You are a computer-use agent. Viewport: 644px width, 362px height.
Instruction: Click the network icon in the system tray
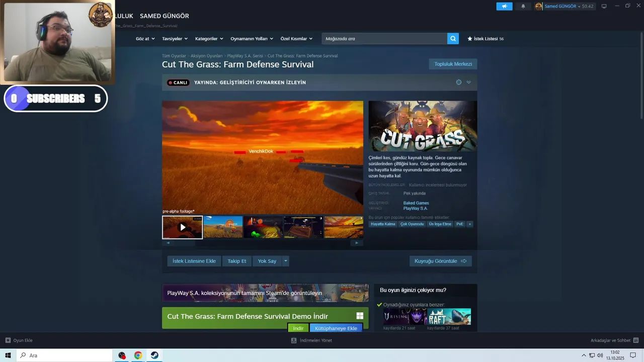592,355
